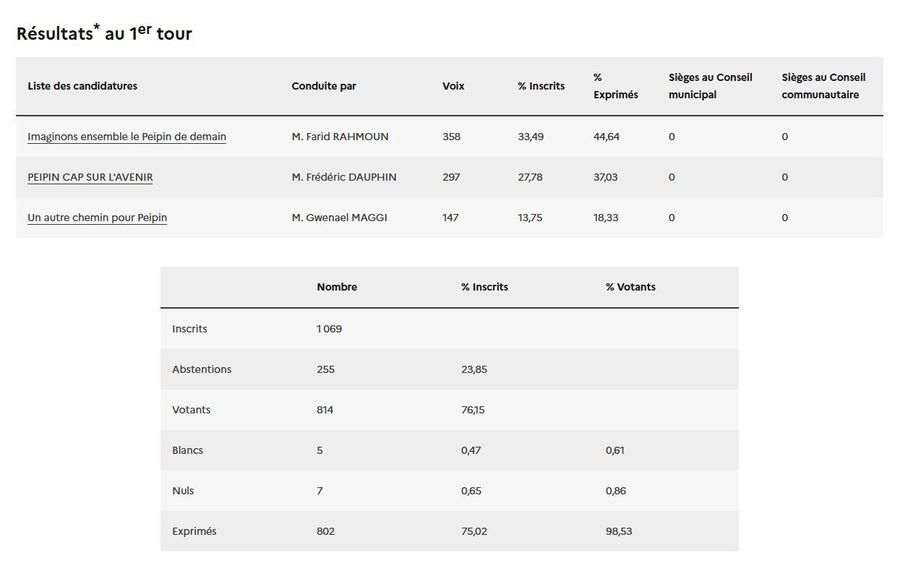
Task: Click the 'Conduite par' column header
Action: (x=323, y=86)
